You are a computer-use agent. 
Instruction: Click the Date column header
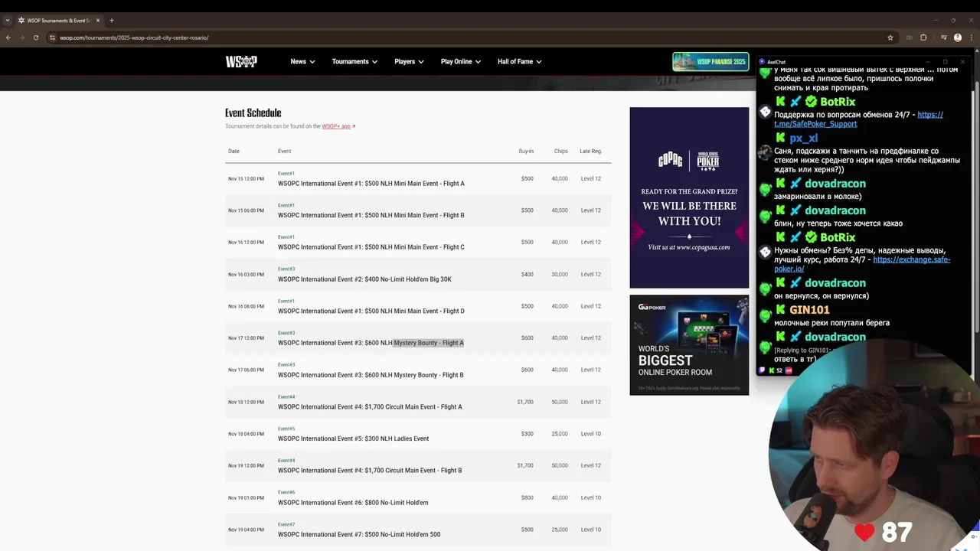(234, 151)
